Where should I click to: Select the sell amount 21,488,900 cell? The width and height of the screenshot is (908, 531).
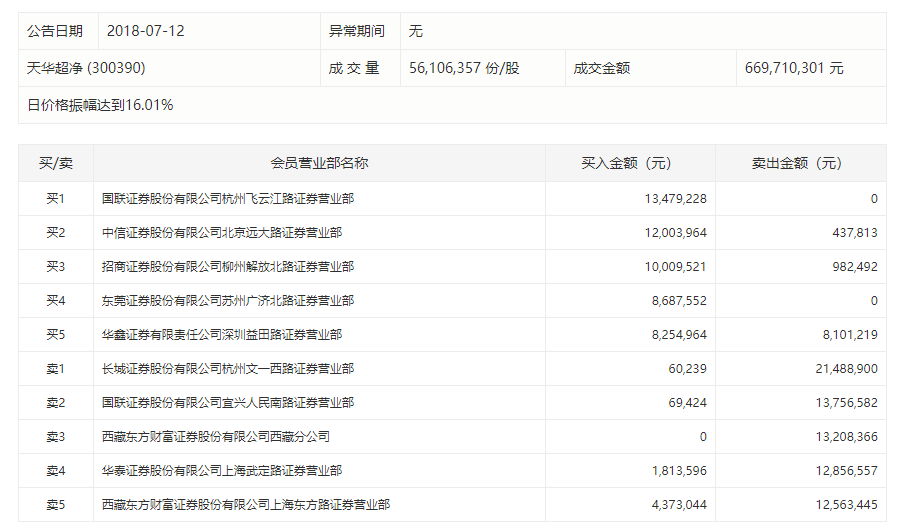[845, 369]
